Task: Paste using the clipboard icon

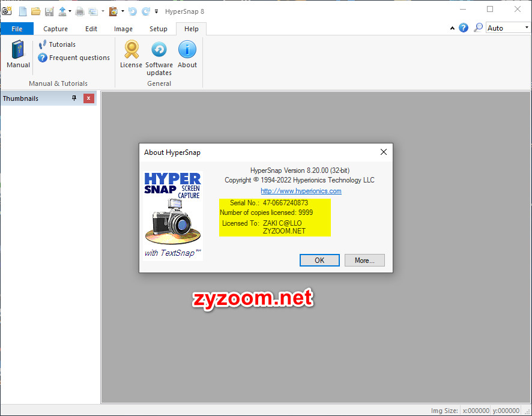Action: coord(113,11)
